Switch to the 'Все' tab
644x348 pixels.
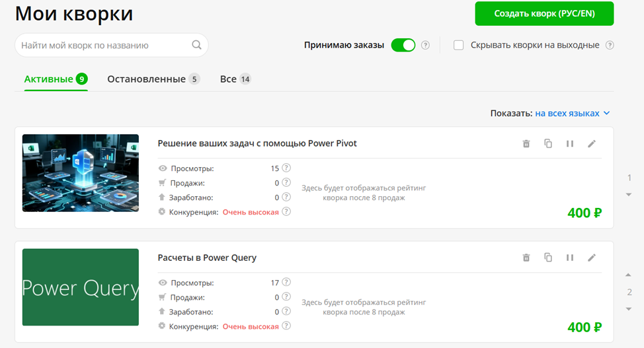[x=228, y=79]
